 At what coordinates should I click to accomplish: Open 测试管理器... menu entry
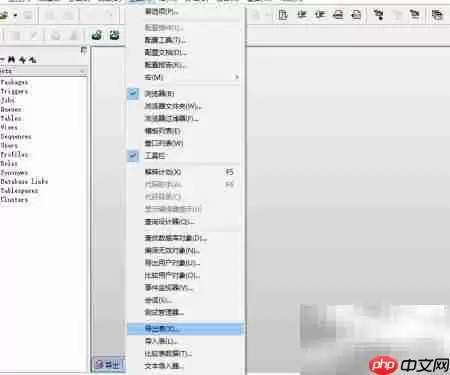[x=184, y=313]
